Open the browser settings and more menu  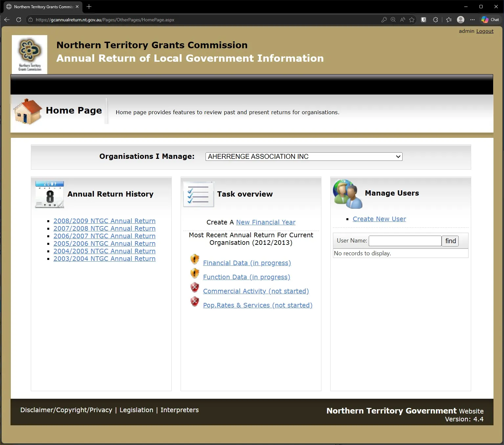[x=472, y=20]
